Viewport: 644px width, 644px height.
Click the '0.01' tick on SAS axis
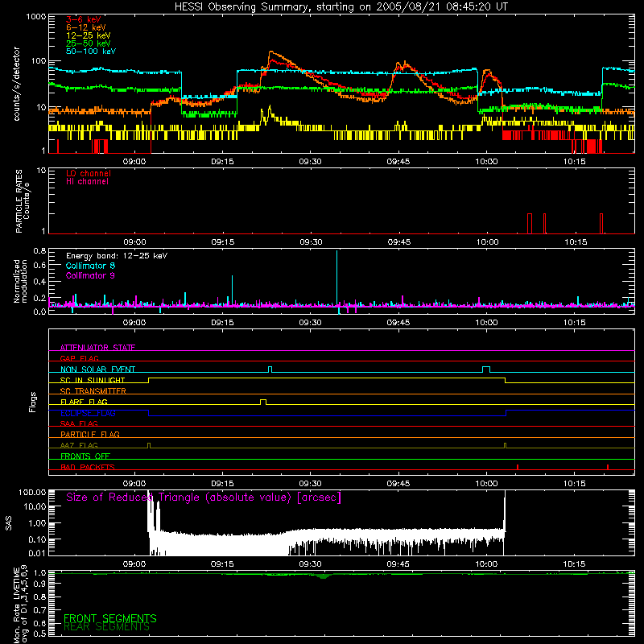[x=37, y=553]
